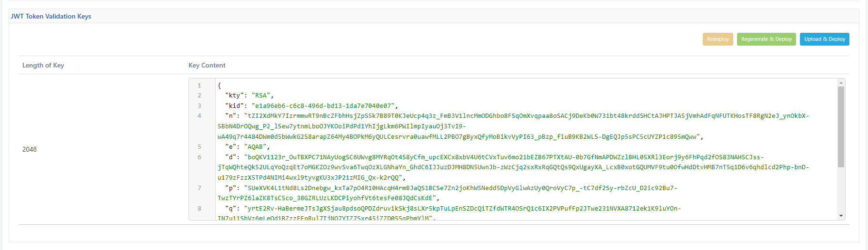Image resolution: width=868 pixels, height=250 pixels.
Task: Select the Length of Key column header
Action: coord(43,66)
